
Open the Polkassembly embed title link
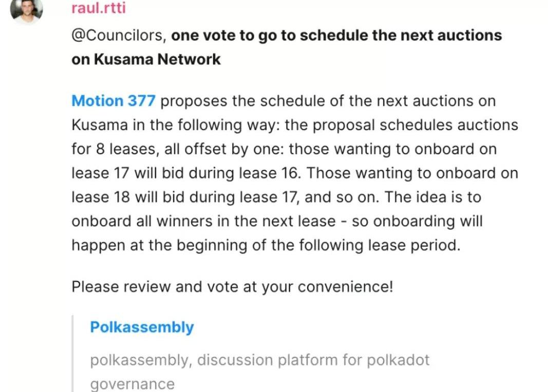[142, 327]
